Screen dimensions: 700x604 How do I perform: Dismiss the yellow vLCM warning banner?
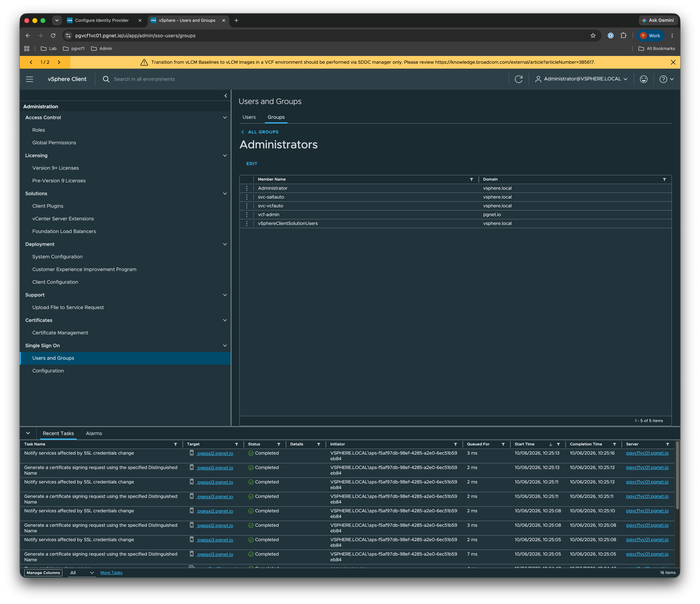(673, 62)
